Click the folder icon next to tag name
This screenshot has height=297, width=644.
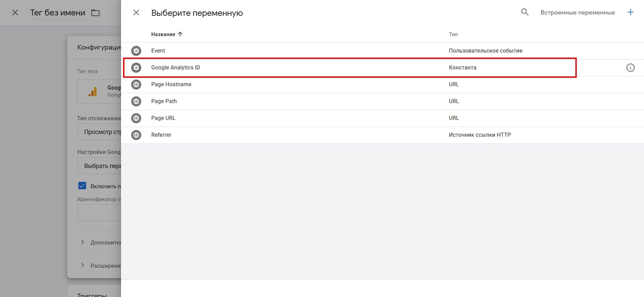pos(96,13)
